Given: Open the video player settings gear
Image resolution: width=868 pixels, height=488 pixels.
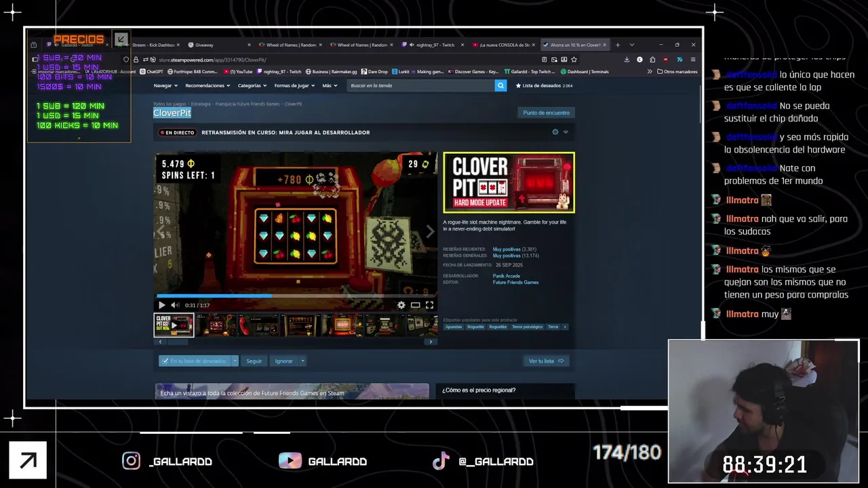Looking at the screenshot, I should coord(401,305).
